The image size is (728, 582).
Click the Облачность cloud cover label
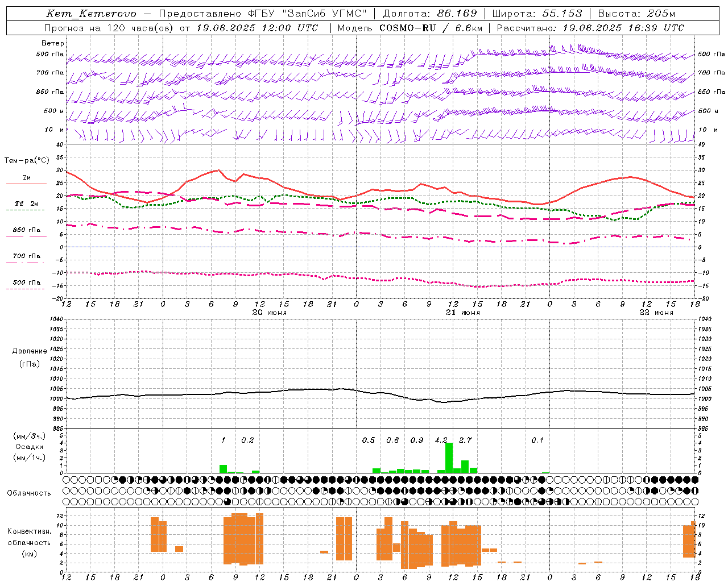click(28, 493)
